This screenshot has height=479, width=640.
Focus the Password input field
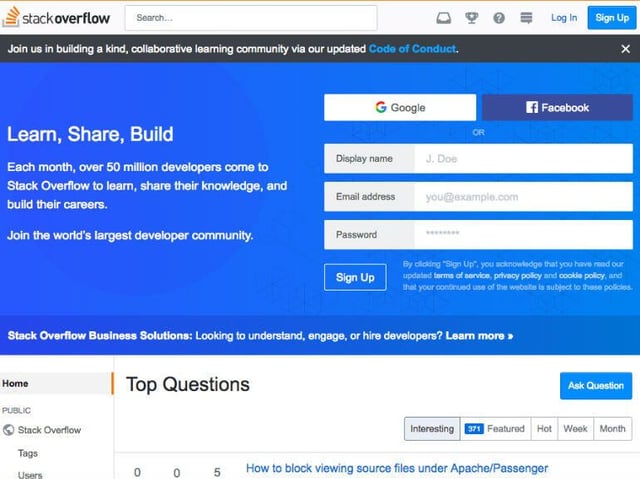(x=524, y=235)
